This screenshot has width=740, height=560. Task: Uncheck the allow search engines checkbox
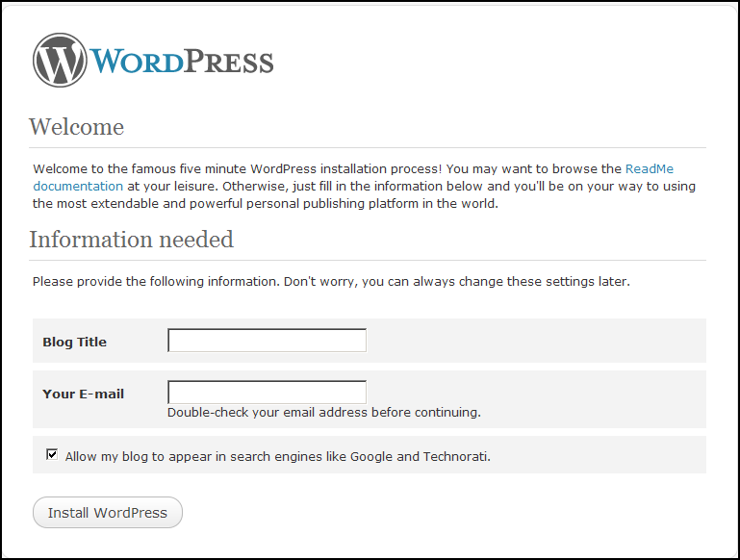(x=52, y=455)
